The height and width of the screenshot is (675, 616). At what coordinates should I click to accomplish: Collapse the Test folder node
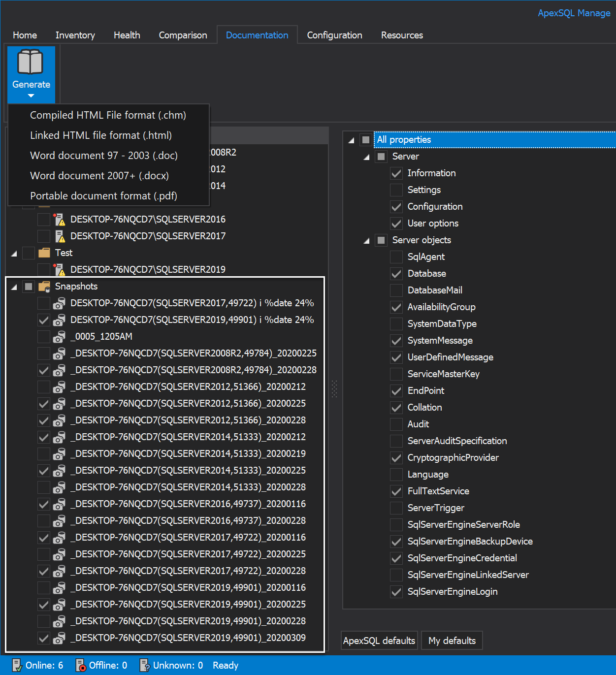[14, 254]
